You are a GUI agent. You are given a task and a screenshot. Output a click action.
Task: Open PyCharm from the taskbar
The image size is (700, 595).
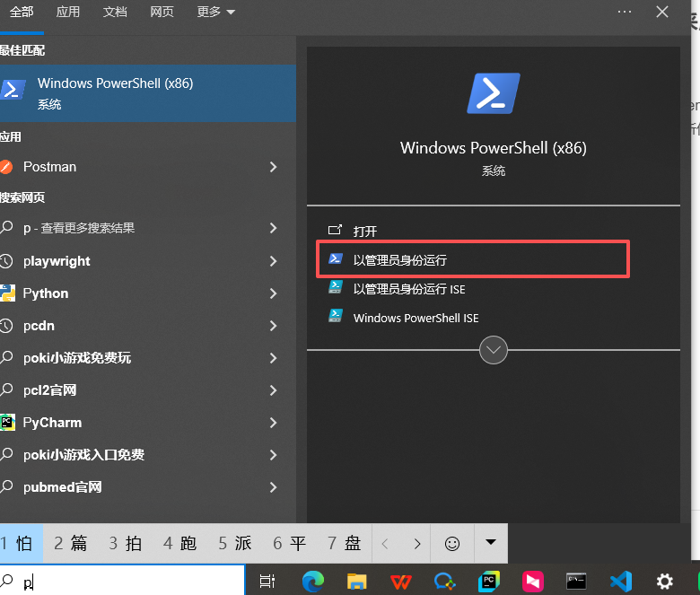[489, 582]
